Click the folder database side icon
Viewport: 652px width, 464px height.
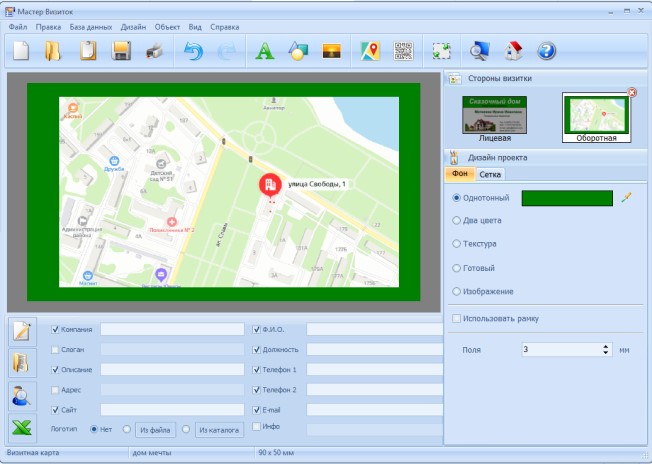(22, 363)
